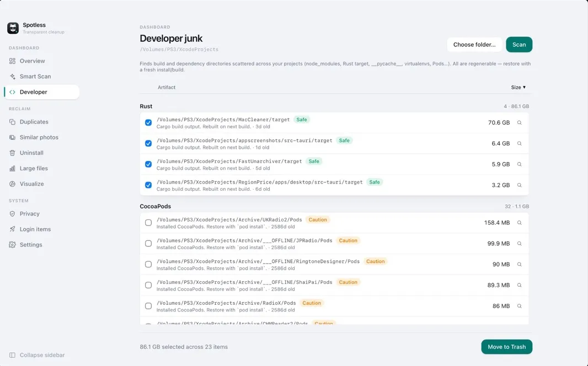Open the Privacy section

pyautogui.click(x=41, y=214)
